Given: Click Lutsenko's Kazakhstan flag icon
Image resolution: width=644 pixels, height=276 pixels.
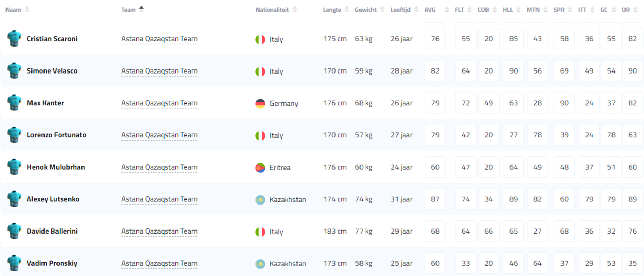Looking at the screenshot, I should click(x=260, y=199).
